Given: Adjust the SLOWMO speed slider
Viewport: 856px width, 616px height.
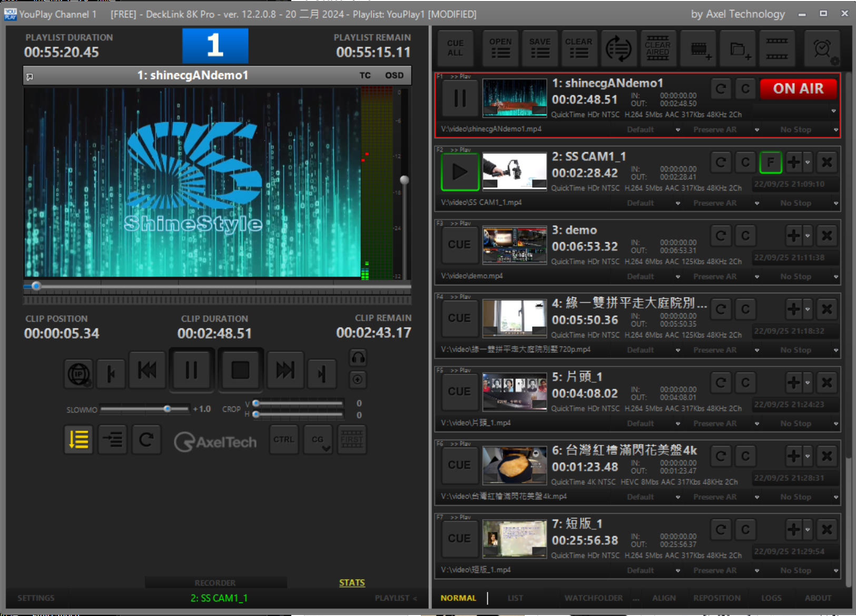Looking at the screenshot, I should tap(167, 409).
